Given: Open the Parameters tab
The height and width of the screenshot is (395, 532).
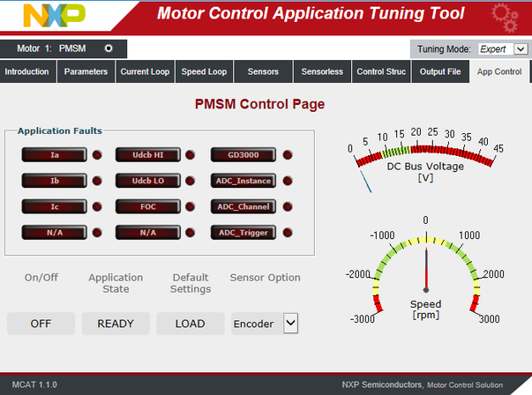Looking at the screenshot, I should pyautogui.click(x=86, y=71).
